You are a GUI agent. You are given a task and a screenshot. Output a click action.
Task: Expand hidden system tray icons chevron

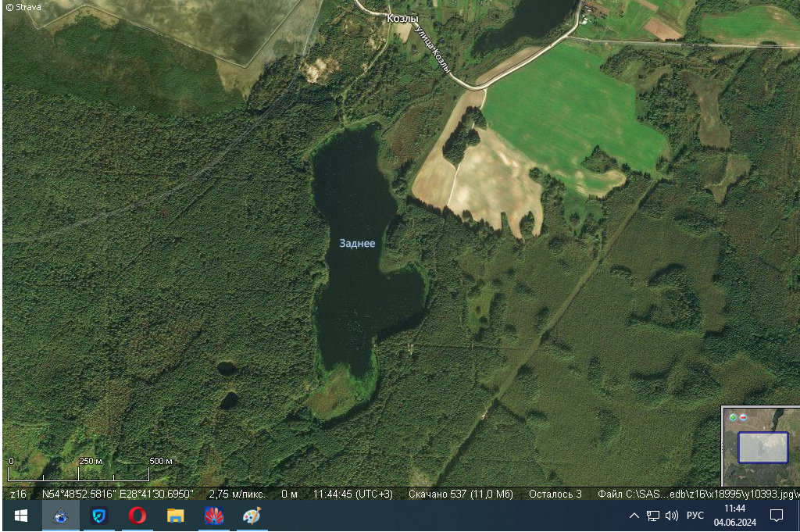coord(634,516)
